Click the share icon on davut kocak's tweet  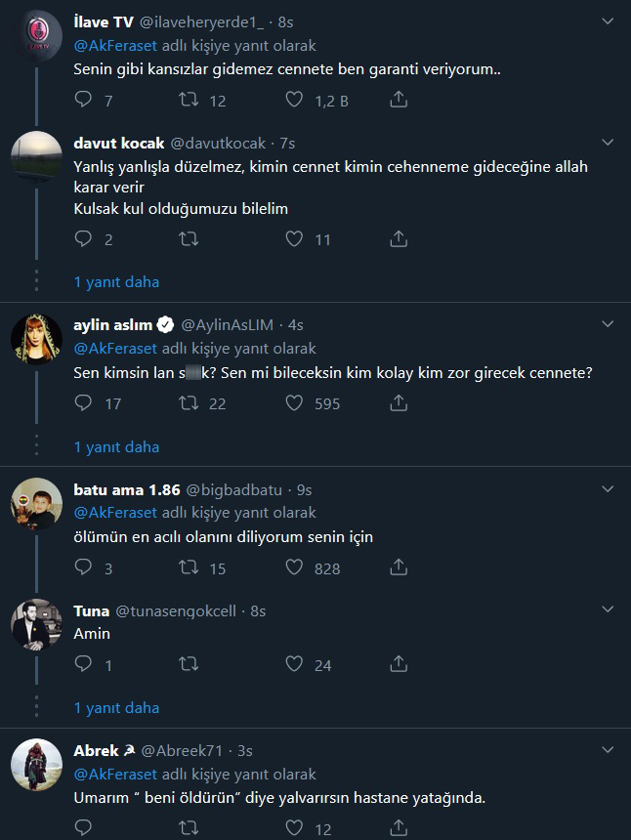click(x=398, y=239)
